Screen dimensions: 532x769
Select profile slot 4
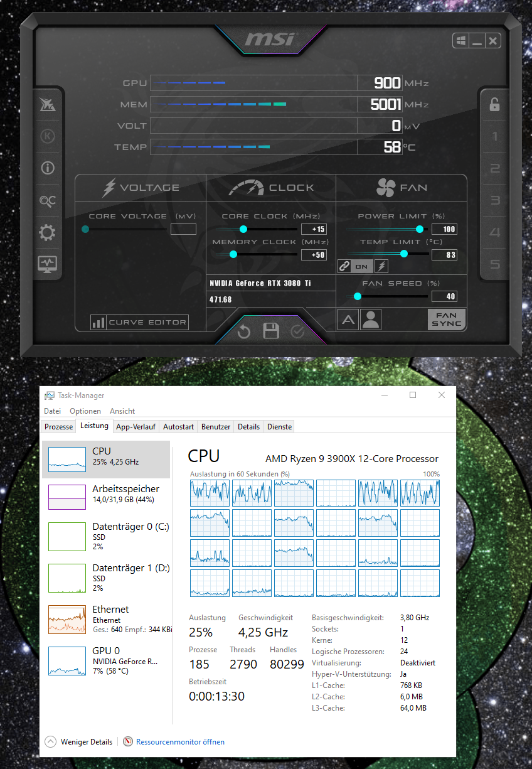click(495, 232)
